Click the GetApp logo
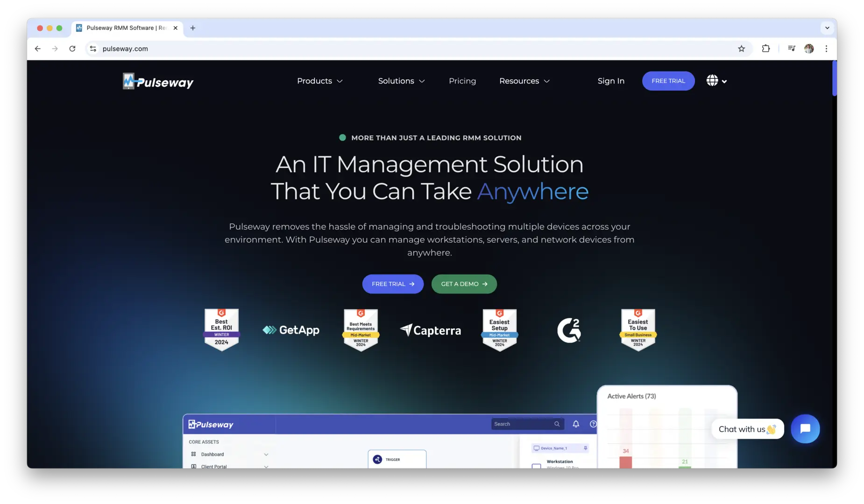The width and height of the screenshot is (864, 504). point(291,330)
